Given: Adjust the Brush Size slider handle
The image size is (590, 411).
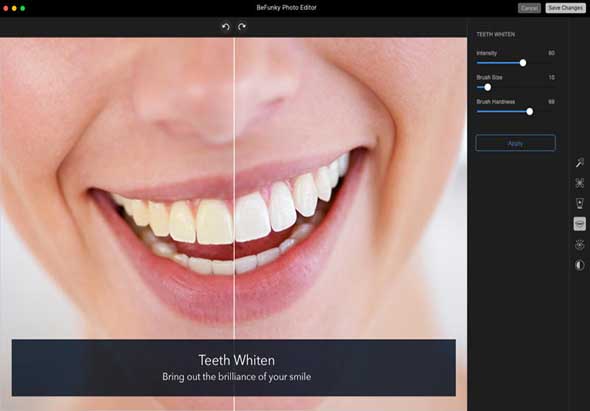Looking at the screenshot, I should pos(487,87).
